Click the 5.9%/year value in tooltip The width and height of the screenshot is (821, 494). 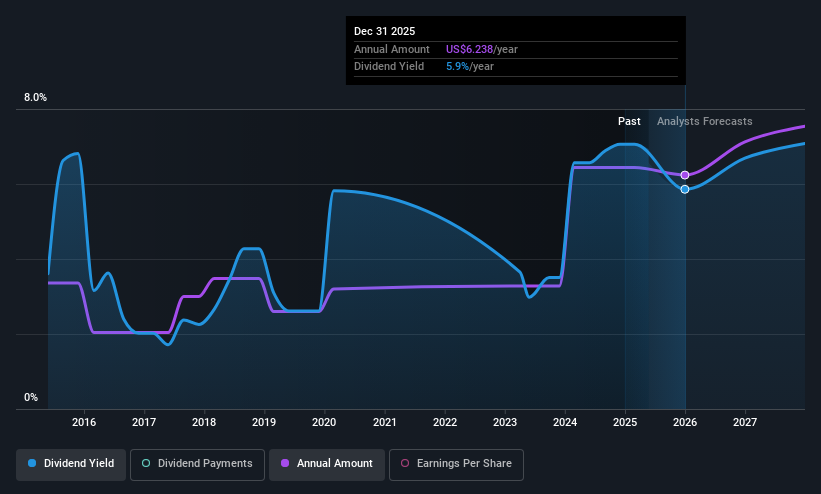[470, 67]
